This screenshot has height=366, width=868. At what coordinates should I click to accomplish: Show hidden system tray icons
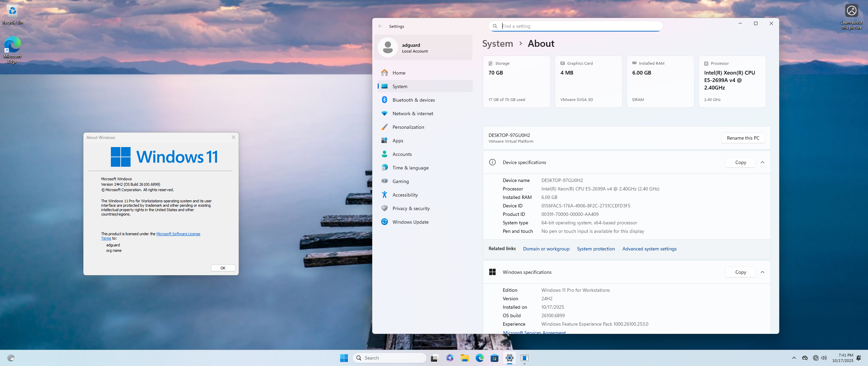click(794, 358)
